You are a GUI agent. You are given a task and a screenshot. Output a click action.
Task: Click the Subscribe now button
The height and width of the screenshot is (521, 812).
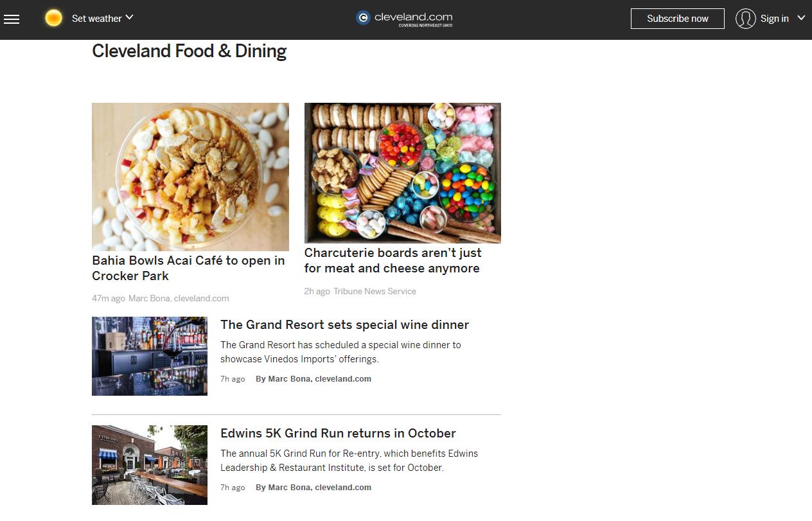(678, 19)
